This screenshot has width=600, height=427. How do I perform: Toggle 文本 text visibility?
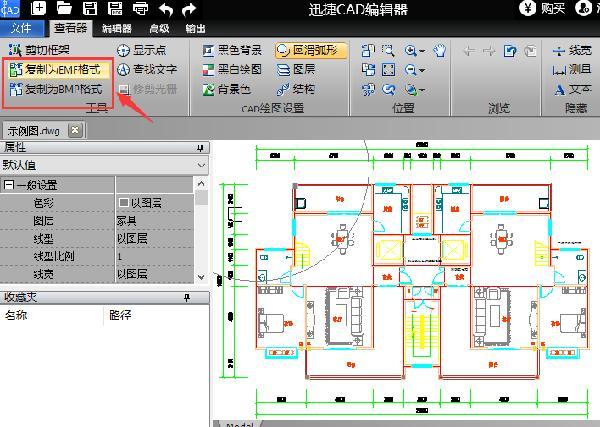pyautogui.click(x=572, y=89)
